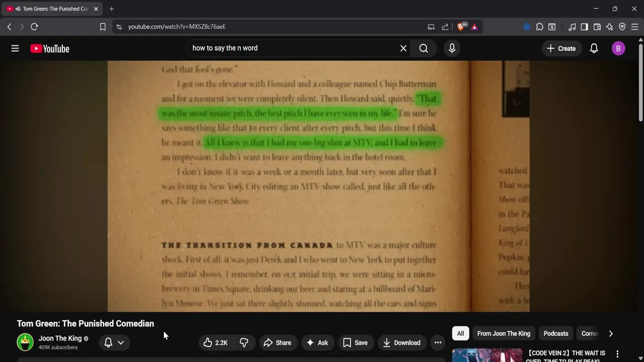This screenshot has height=362, width=644.
Task: Open the YouTube guide hamburger menu
Action: [15, 48]
